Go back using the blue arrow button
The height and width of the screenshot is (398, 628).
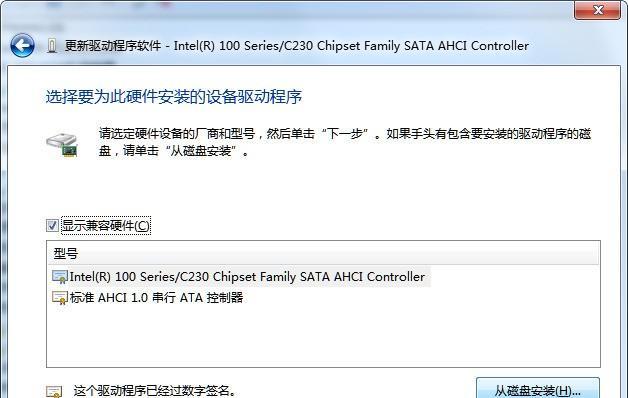22,46
